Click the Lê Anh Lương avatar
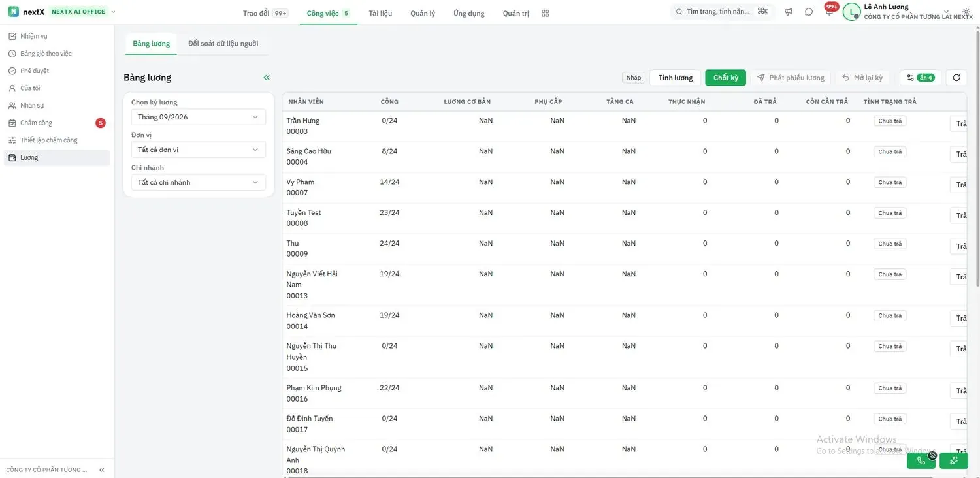980x478 pixels. tap(851, 12)
